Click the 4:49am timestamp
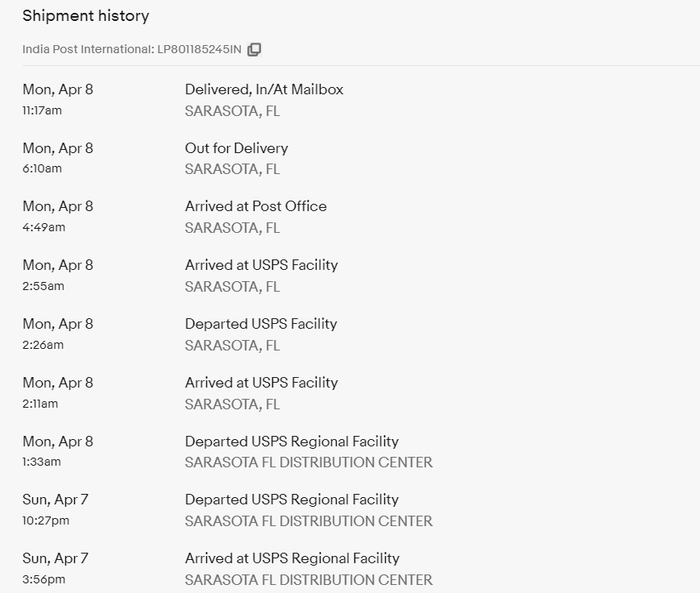The height and width of the screenshot is (593, 700). pyautogui.click(x=43, y=227)
